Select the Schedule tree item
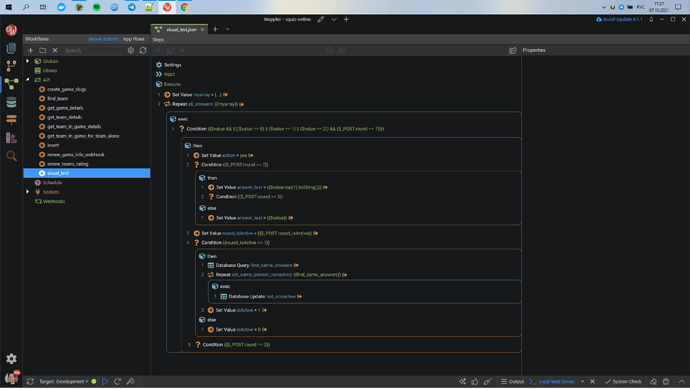 (52, 183)
